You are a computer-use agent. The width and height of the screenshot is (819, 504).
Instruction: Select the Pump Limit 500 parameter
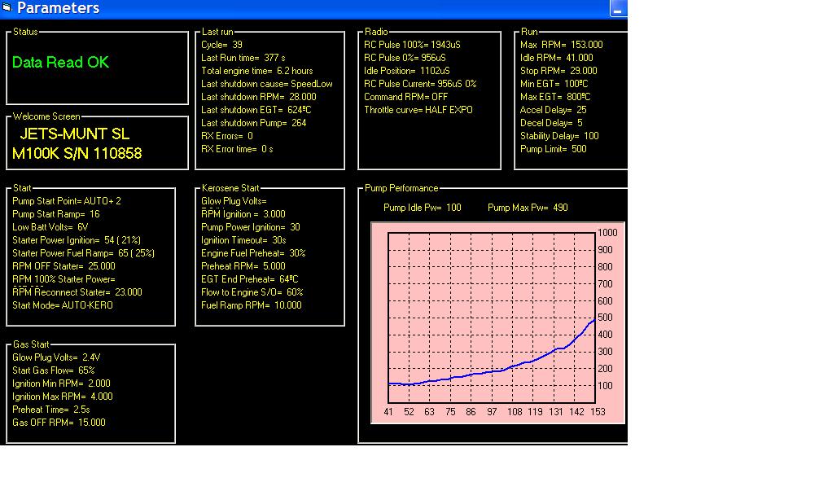(553, 149)
